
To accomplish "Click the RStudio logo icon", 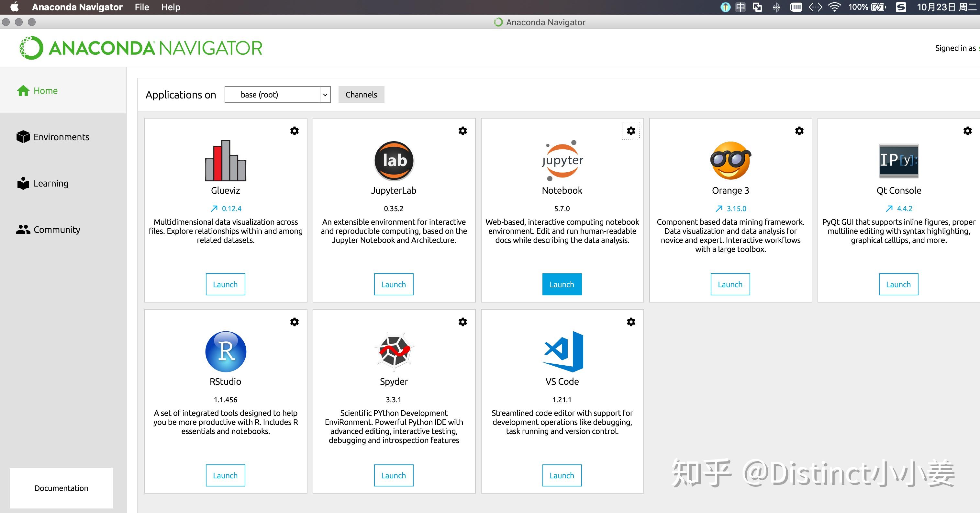I will [x=226, y=352].
